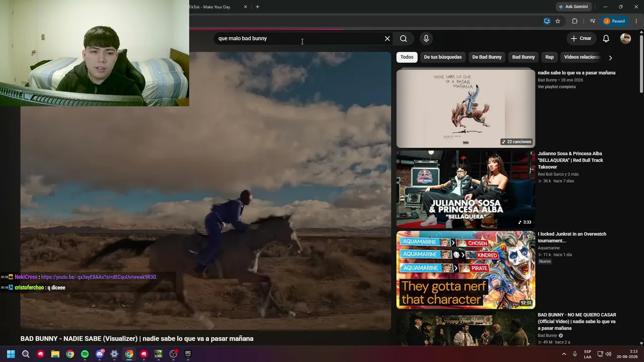
Task: Open 'I locked Junkrat in an Overwatch tournament' title
Action: tap(572, 237)
